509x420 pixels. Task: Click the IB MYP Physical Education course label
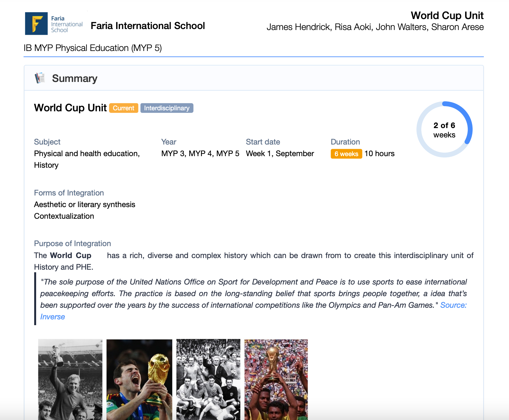coord(93,48)
